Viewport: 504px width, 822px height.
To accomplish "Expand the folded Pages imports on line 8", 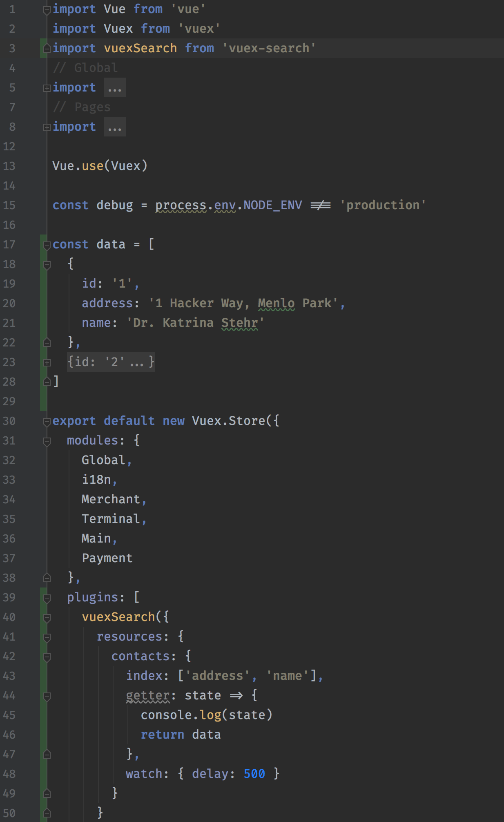I will point(47,127).
